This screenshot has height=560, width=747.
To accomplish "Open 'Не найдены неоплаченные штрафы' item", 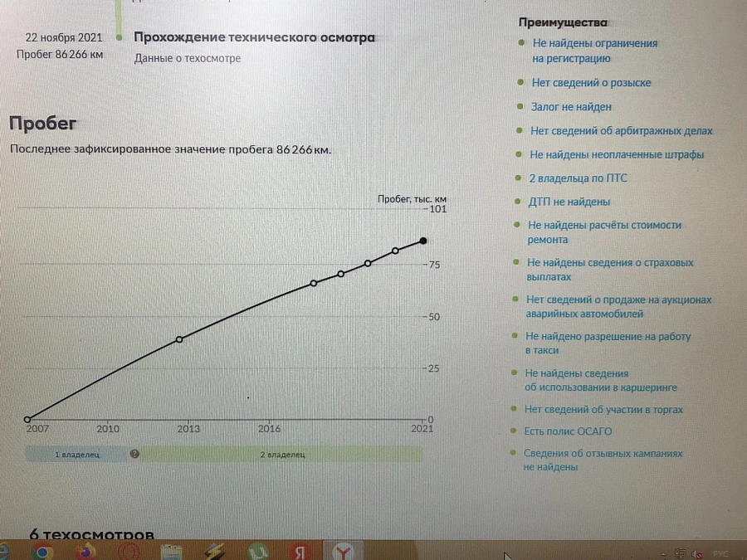I will coord(617,155).
